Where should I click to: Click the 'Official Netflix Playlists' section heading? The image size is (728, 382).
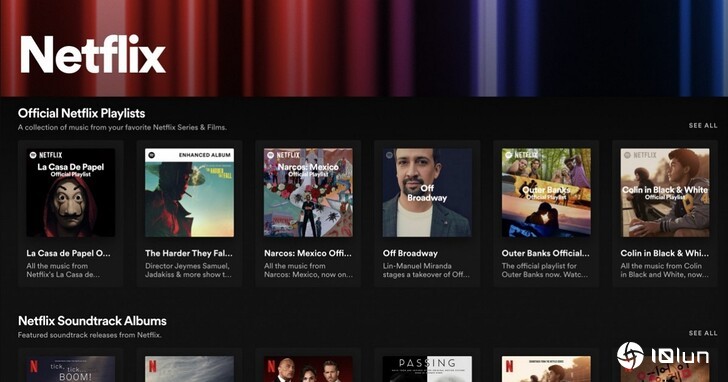coord(81,113)
